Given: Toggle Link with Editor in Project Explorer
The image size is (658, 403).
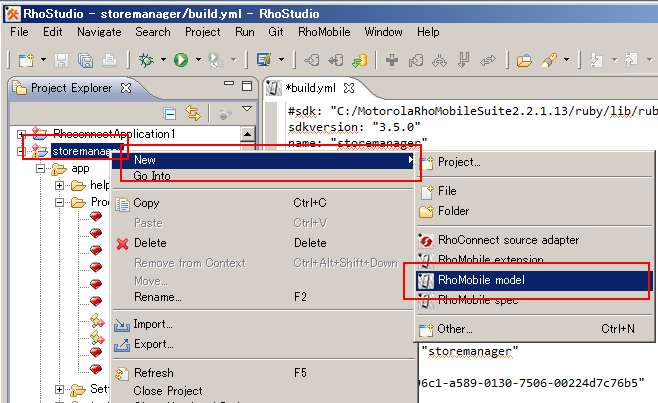Looking at the screenshot, I should (193, 113).
